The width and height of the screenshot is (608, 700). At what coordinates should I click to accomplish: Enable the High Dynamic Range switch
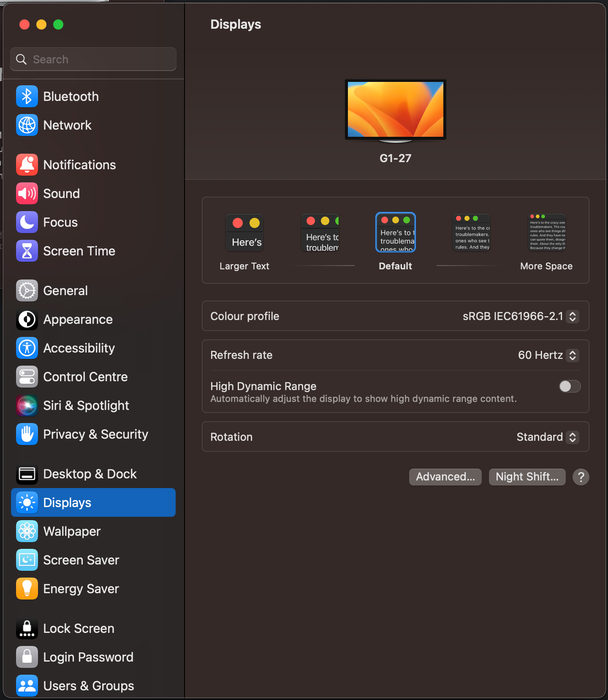pos(570,386)
